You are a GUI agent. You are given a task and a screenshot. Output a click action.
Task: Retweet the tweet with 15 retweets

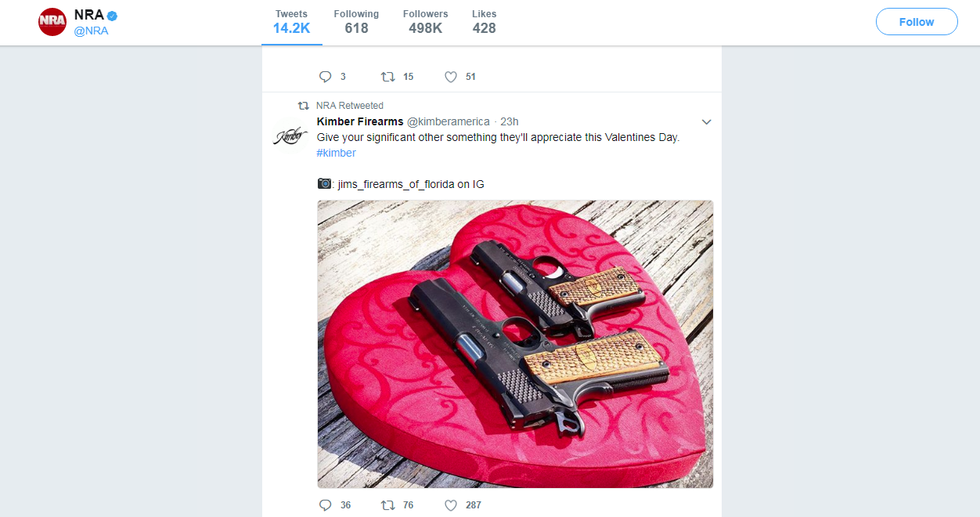coord(387,77)
